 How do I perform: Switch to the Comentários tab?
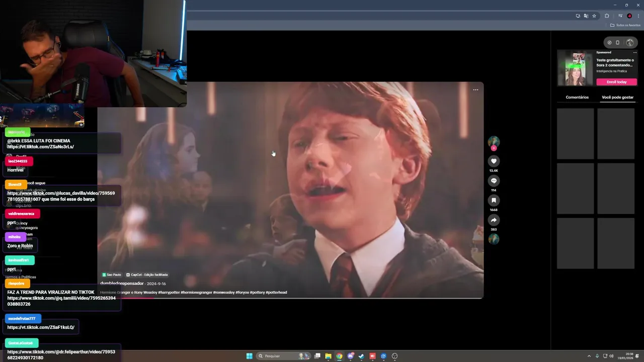click(577, 97)
